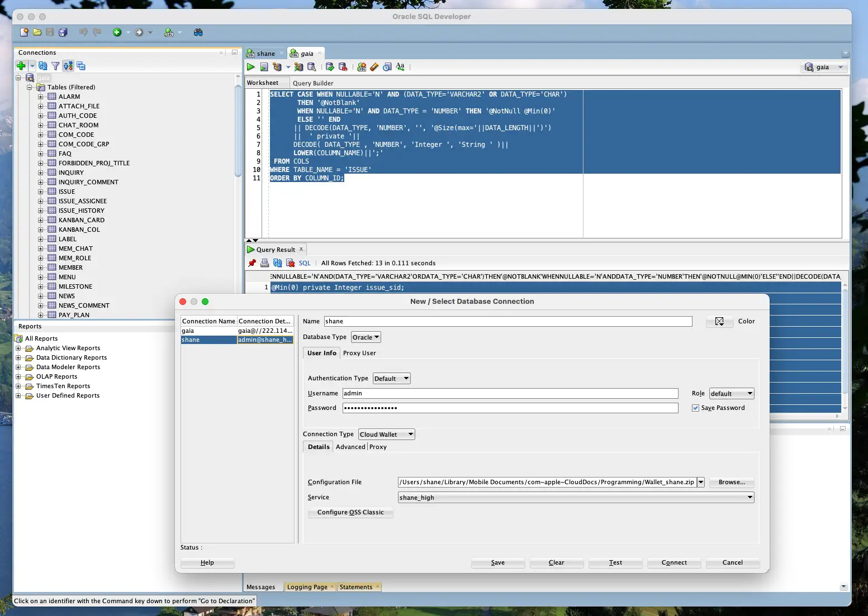The width and height of the screenshot is (868, 616).
Task: Click the Commit icon in worksheet toolbar
Action: pos(330,67)
